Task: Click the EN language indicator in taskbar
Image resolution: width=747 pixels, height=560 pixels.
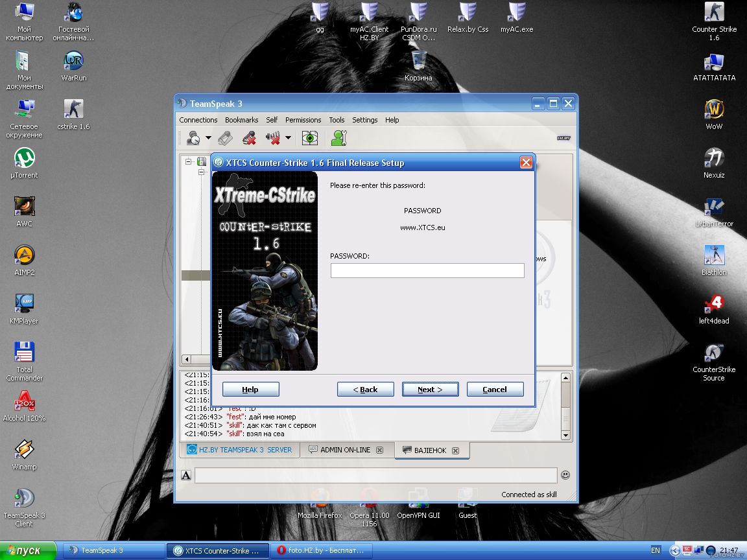Action: 656,550
